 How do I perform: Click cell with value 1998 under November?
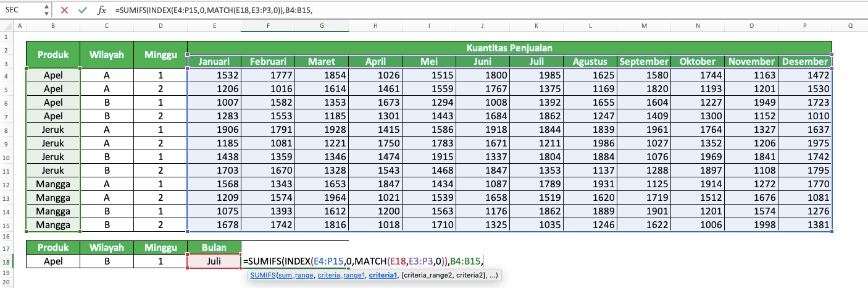(x=751, y=225)
